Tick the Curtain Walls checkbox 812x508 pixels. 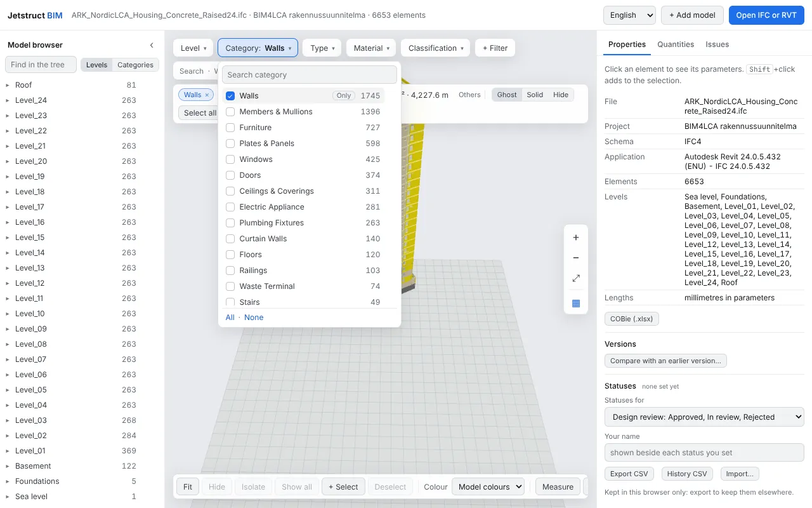pos(230,239)
